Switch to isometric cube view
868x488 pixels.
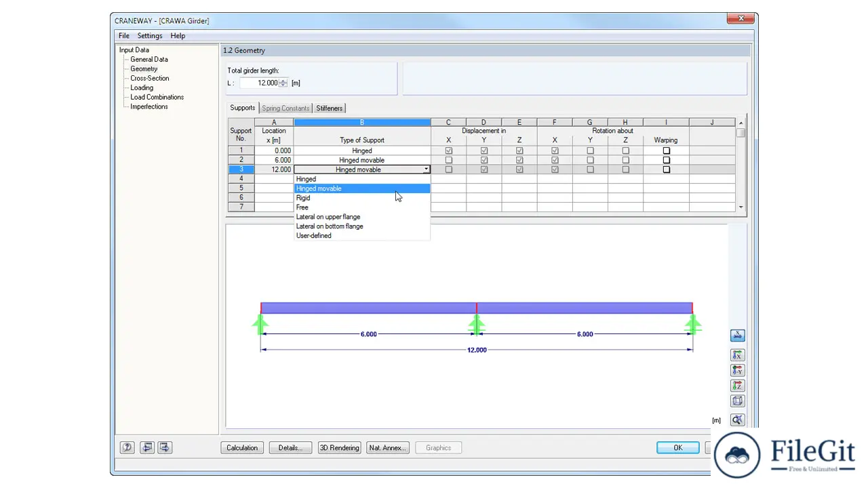(x=737, y=401)
